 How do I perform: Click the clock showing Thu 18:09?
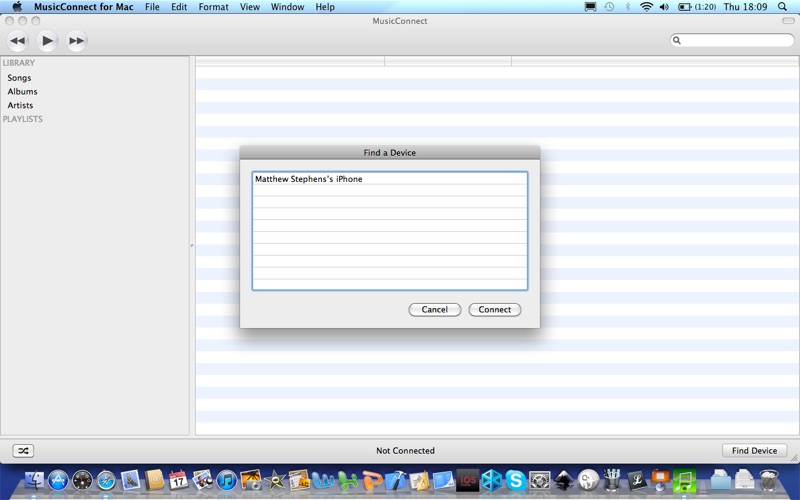pyautogui.click(x=745, y=7)
